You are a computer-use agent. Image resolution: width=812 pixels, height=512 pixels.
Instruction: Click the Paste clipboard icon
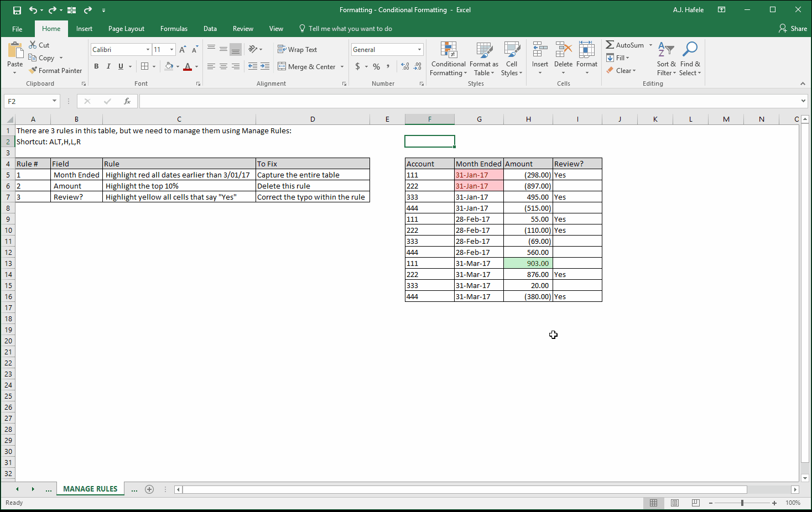pyautogui.click(x=15, y=50)
